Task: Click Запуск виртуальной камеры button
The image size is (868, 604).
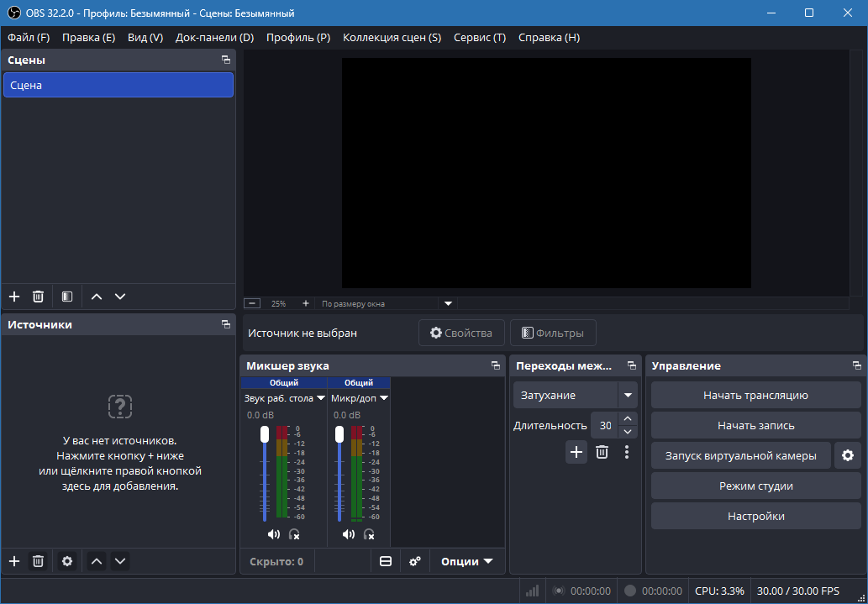Action: tap(740, 455)
